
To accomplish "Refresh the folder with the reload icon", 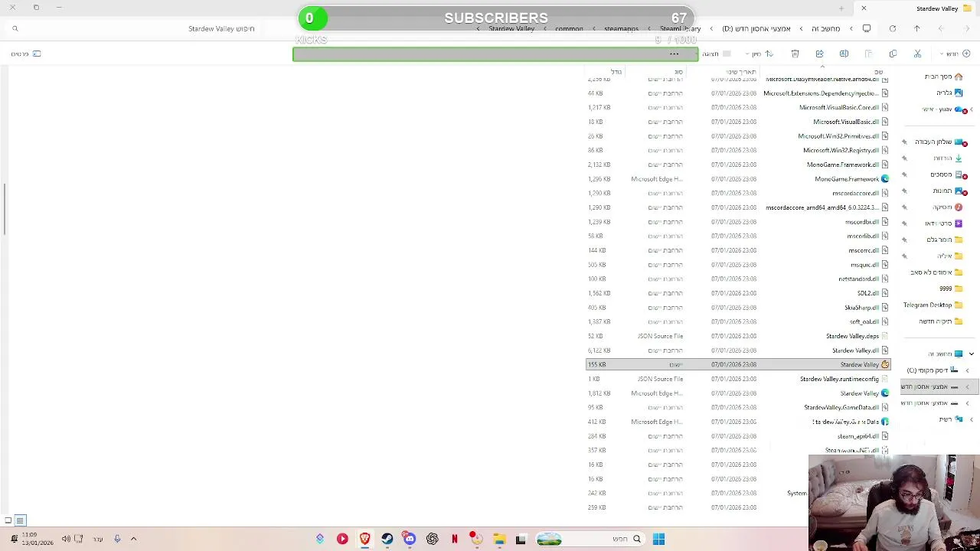I will pos(892,28).
